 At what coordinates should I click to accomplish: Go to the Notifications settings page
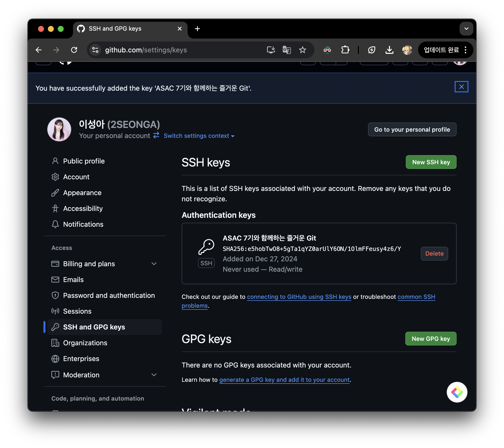pyautogui.click(x=83, y=224)
